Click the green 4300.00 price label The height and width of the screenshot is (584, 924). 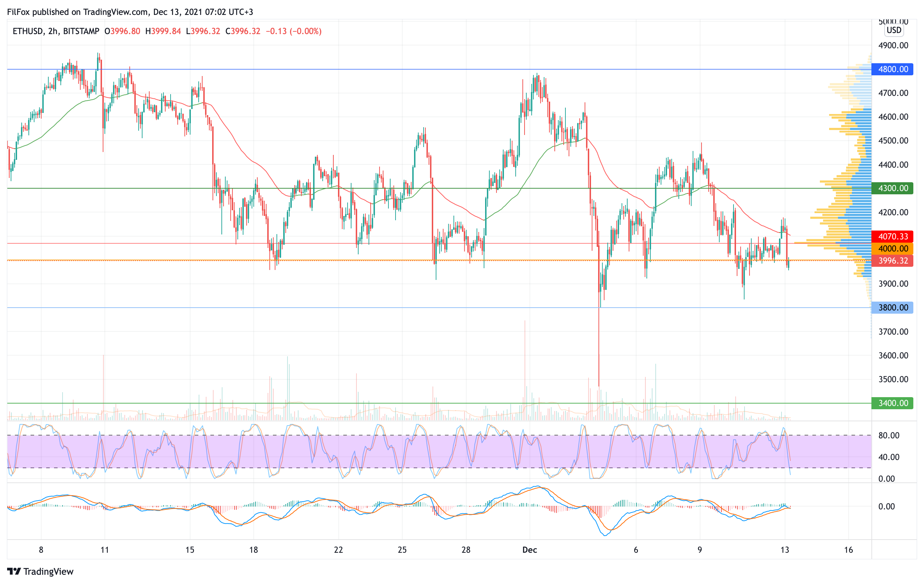coord(892,188)
